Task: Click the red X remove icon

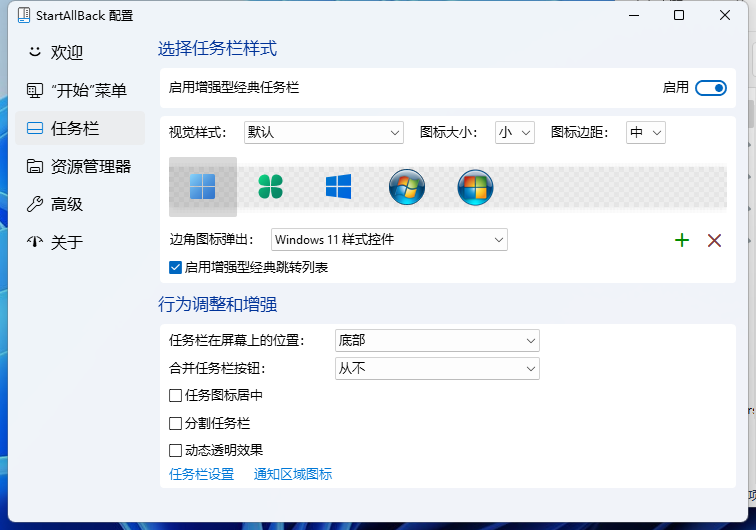Action: pos(714,240)
